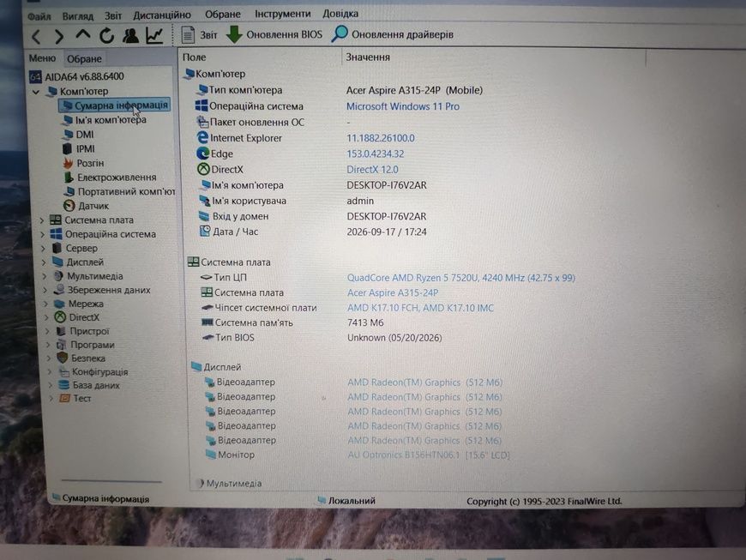Click Internet Explorer row icon

[202, 137]
